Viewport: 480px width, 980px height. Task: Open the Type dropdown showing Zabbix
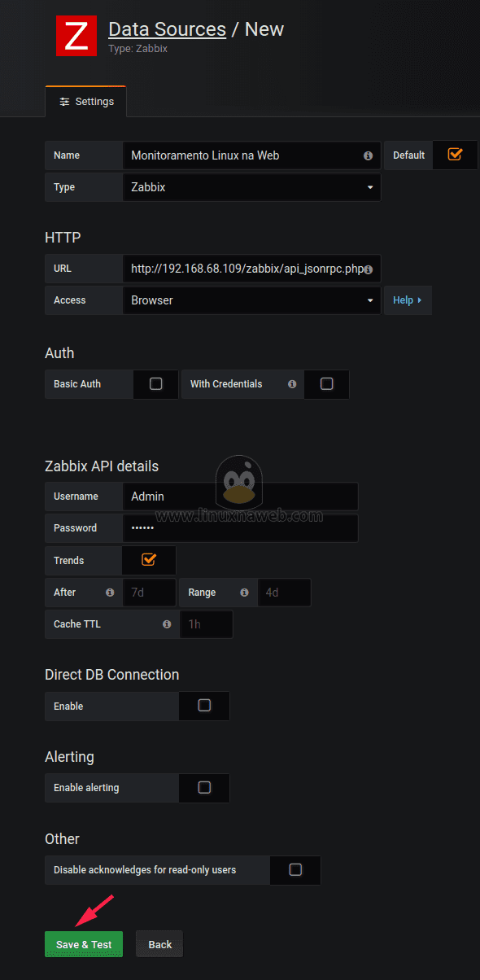click(251, 187)
